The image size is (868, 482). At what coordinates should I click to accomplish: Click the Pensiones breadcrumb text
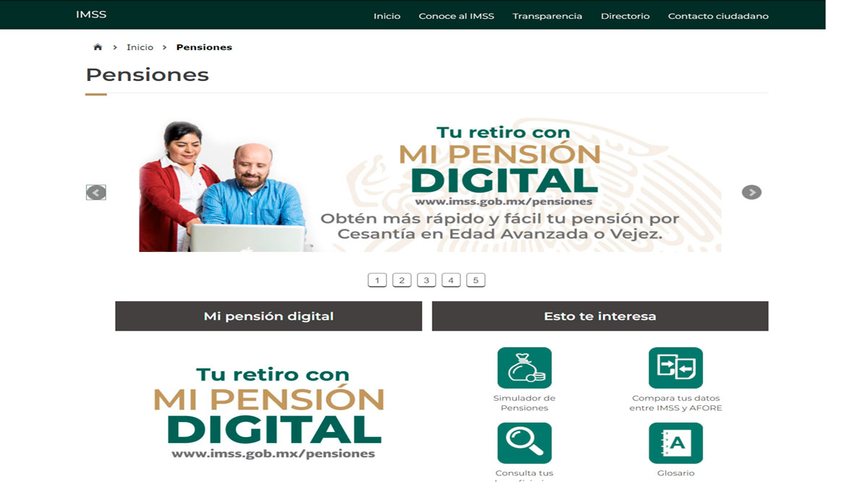204,47
